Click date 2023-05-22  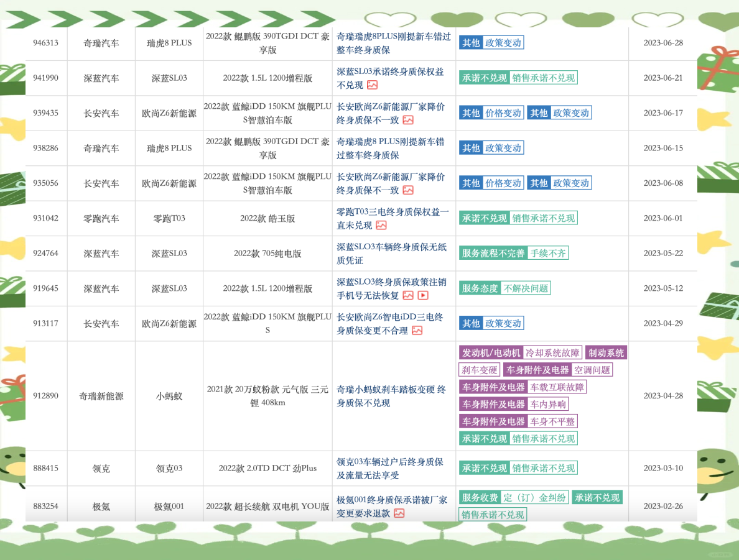point(663,254)
